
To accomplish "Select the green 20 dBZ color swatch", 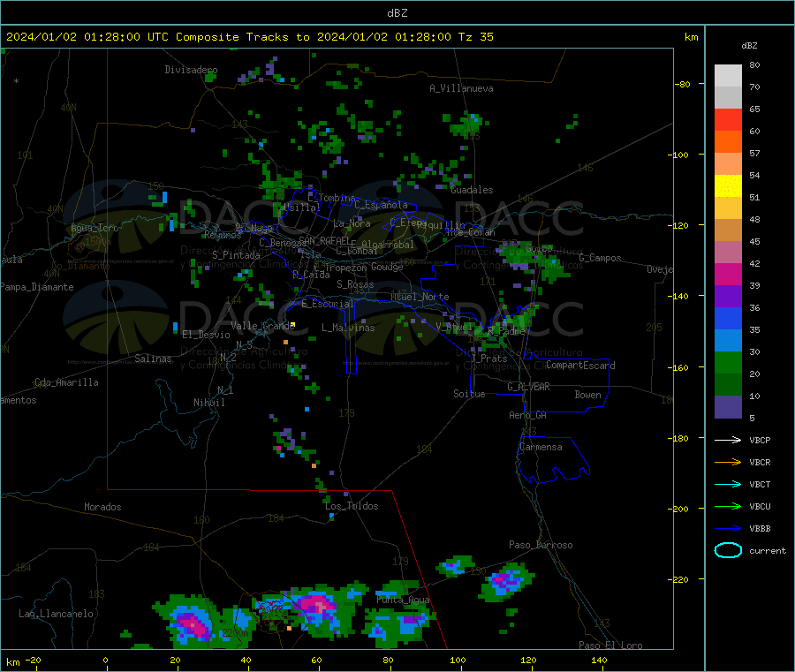I will (x=728, y=362).
